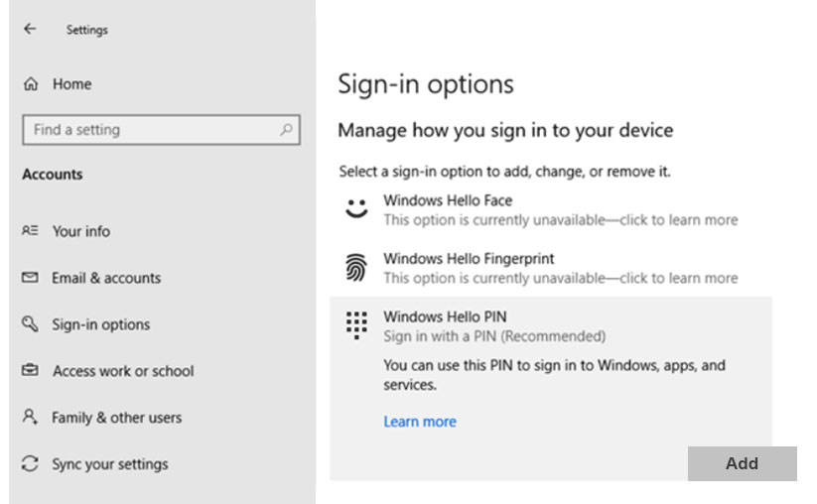Click the Email & accounts envelope icon
The image size is (817, 504).
(x=30, y=277)
